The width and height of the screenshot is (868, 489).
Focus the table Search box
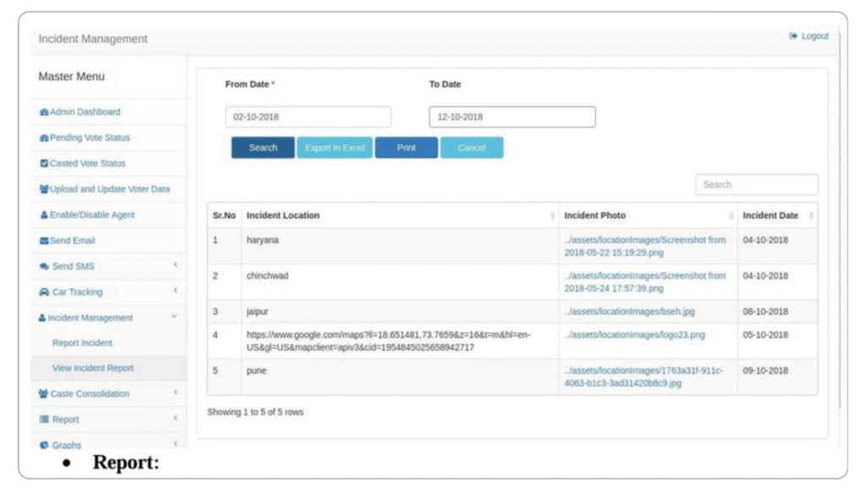(756, 185)
